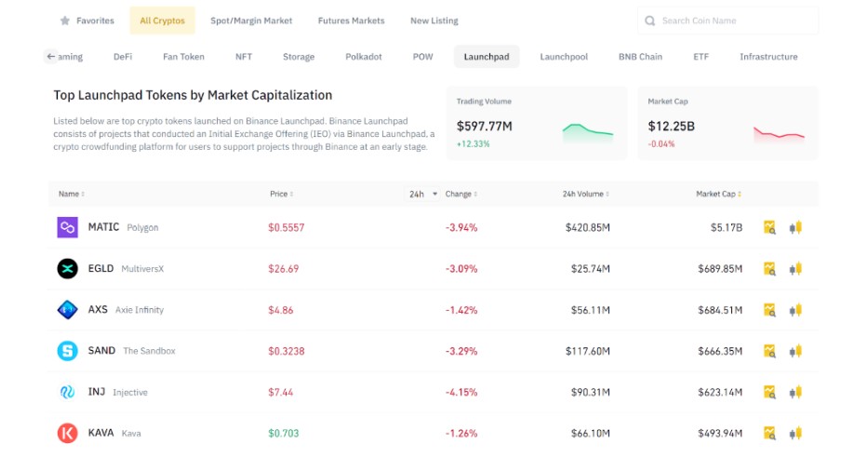Click AXS market cap $684.51M

[720, 310]
